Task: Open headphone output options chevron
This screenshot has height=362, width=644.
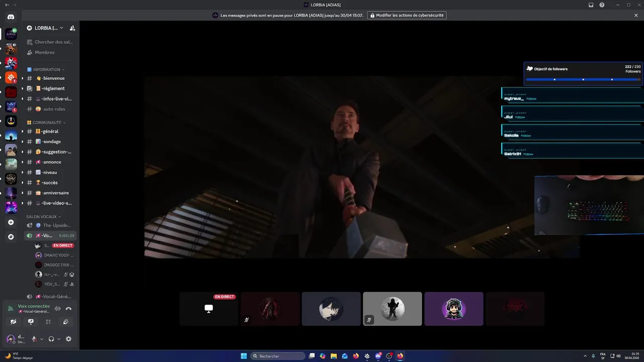Action: tap(58, 339)
